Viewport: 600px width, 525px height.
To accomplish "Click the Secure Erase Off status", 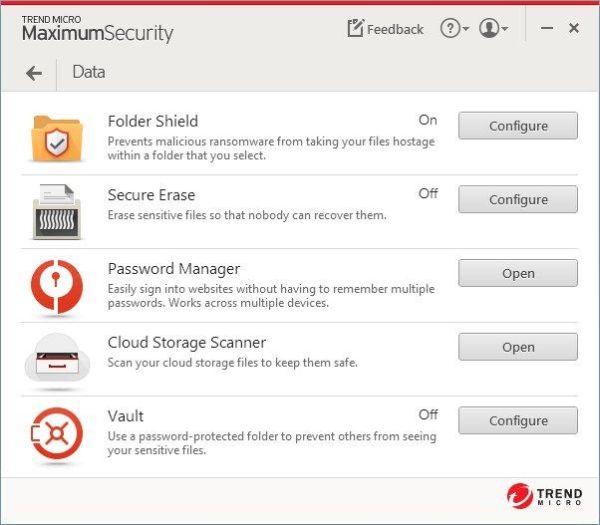I will pos(428,194).
